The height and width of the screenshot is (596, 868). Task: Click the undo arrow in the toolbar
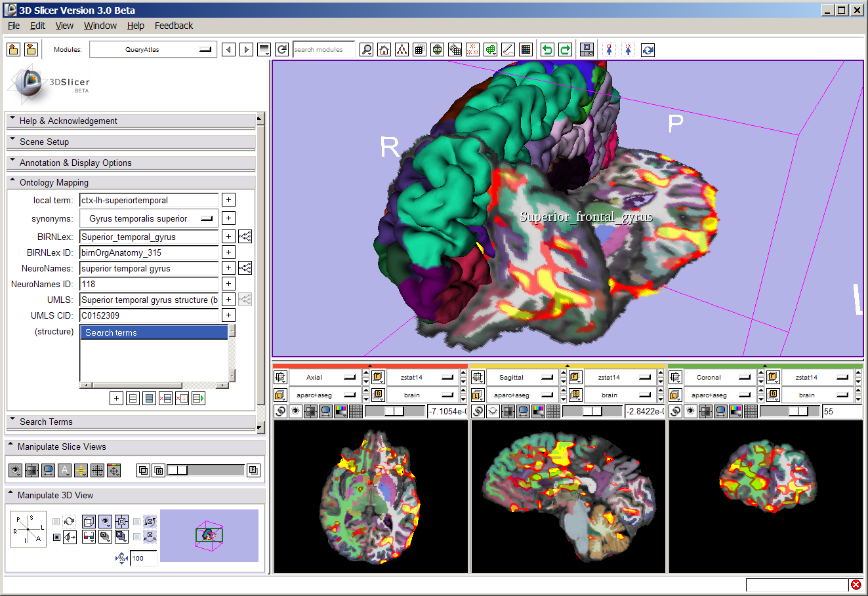pos(547,50)
